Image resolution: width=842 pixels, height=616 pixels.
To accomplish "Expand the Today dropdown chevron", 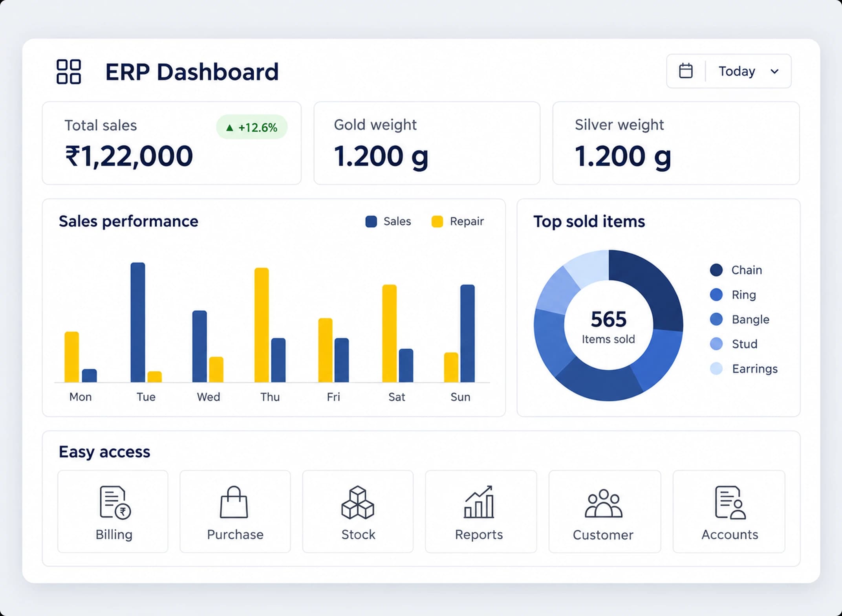I will coord(774,71).
